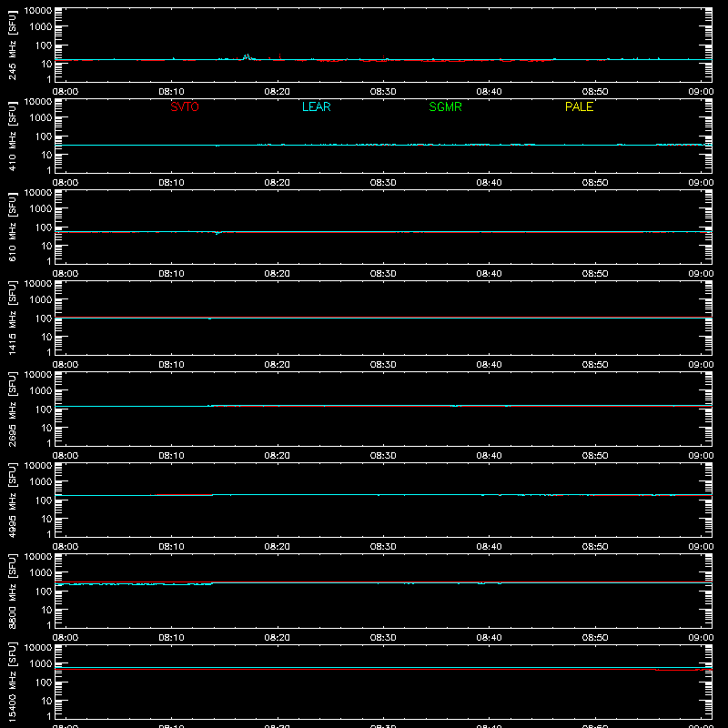The width and height of the screenshot is (728, 728).
Task: Click 08:00 label under the 1415 MHz plot
Action: pyautogui.click(x=66, y=365)
